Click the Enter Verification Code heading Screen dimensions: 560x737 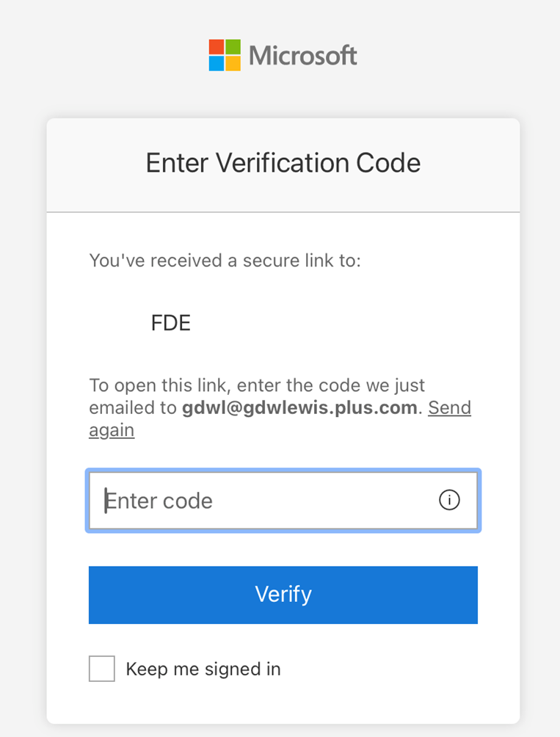click(283, 163)
